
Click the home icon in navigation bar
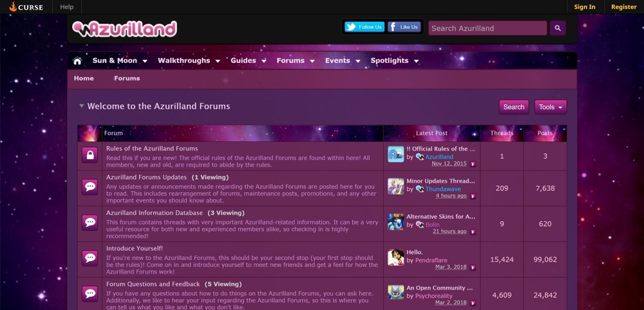77,60
